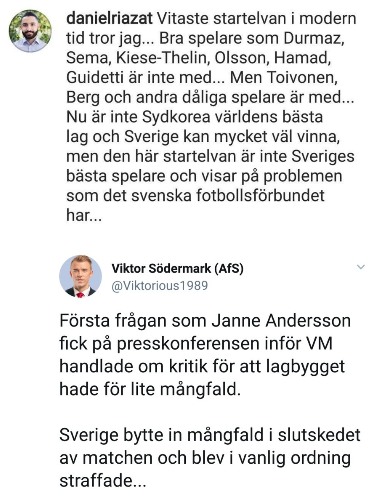Click the trailing 'har...' line of the comment

tap(84, 215)
